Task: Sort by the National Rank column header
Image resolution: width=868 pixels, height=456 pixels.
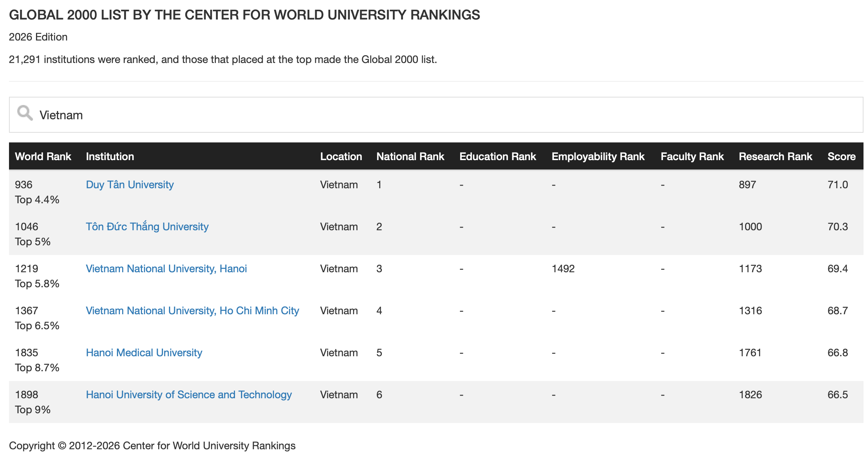Action: pos(410,156)
